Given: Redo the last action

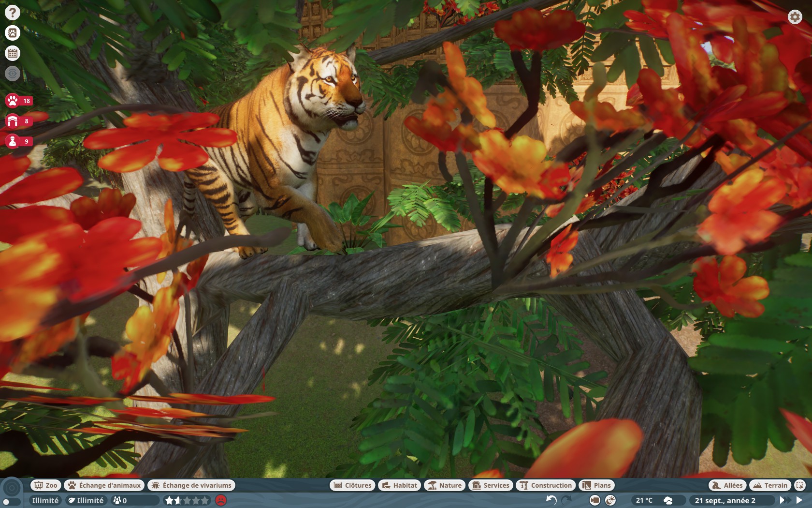Looking at the screenshot, I should point(566,500).
